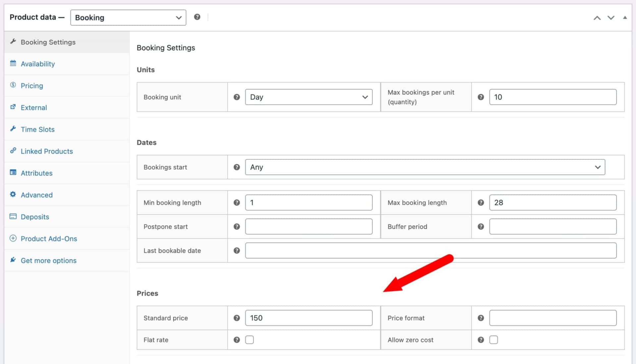Expand the Bookings start dropdown
636x364 pixels.
tap(425, 167)
